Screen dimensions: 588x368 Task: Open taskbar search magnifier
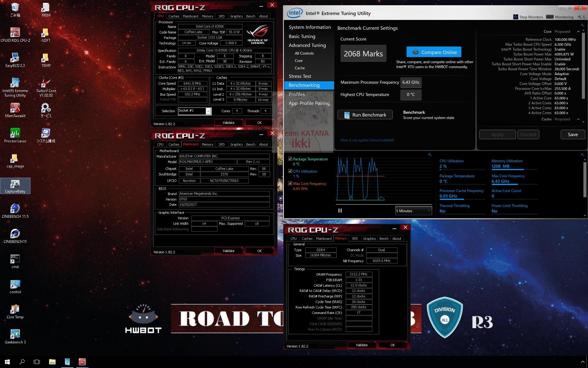pos(22,362)
